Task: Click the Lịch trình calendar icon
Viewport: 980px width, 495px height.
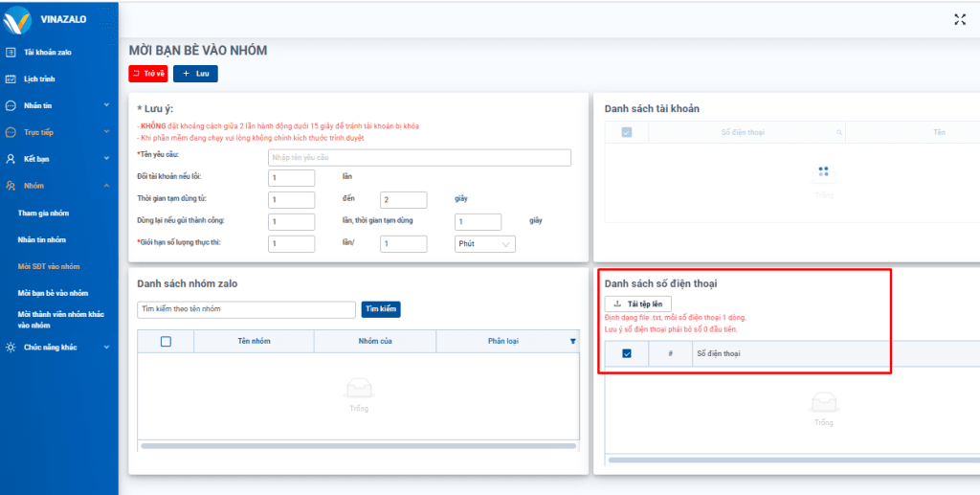Action: coord(11,79)
